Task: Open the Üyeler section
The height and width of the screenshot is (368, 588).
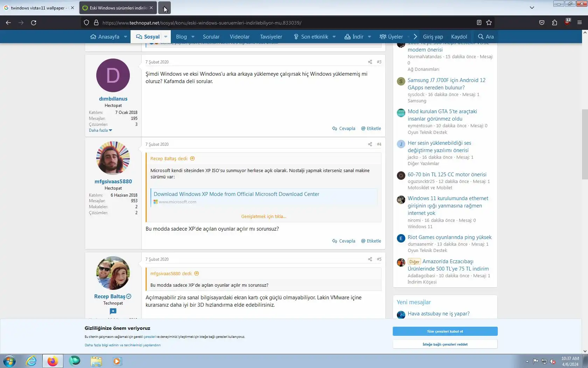Action: point(391,36)
